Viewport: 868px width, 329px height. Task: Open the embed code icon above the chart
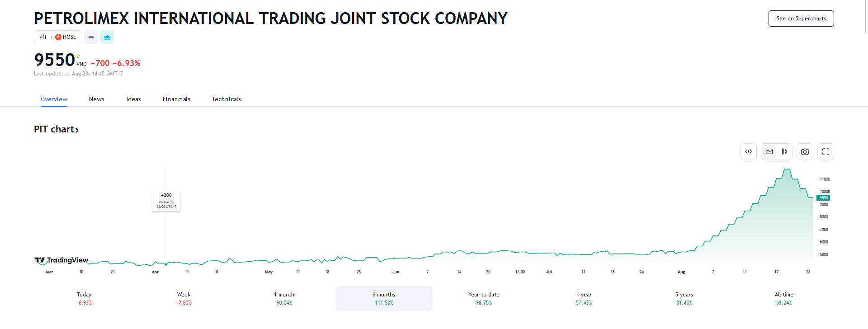point(748,151)
